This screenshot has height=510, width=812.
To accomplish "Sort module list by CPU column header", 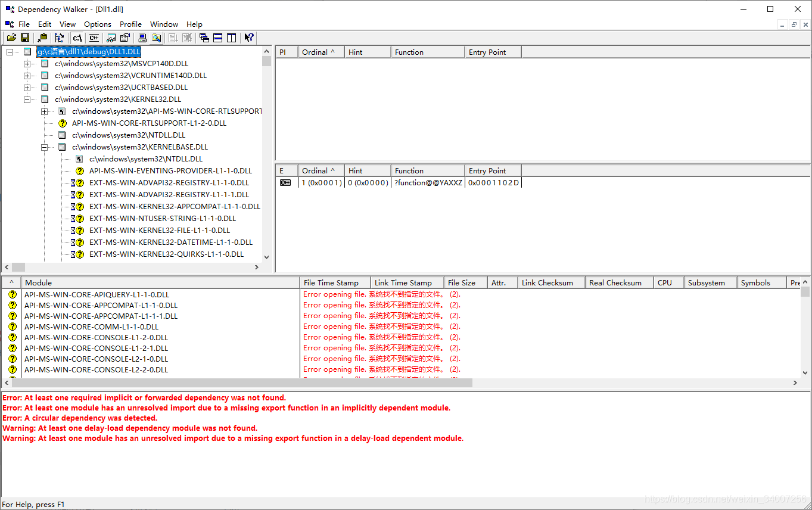I will [668, 282].
